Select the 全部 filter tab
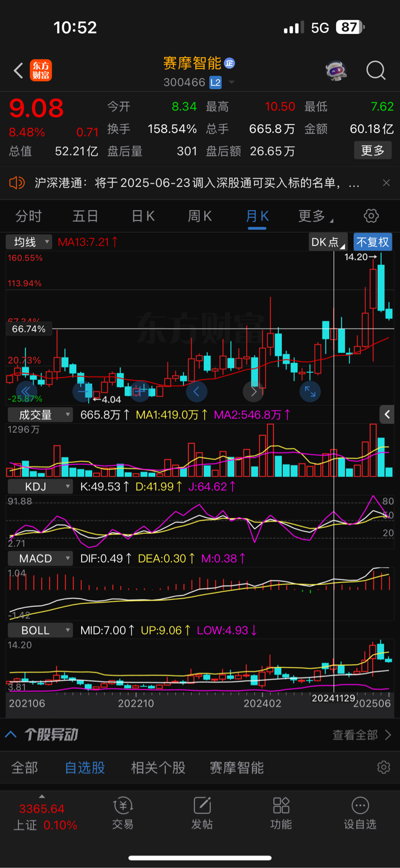The height and width of the screenshot is (868, 400). point(24,767)
